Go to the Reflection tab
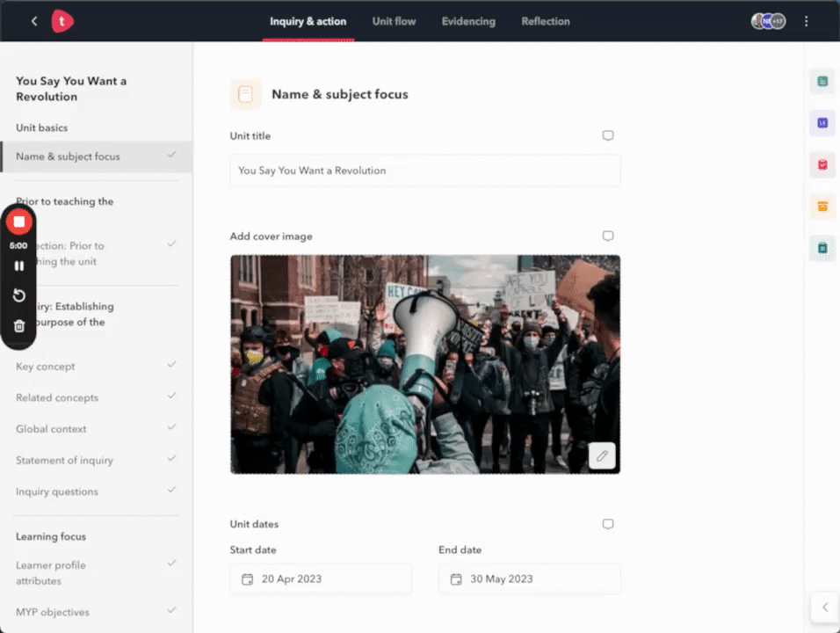This screenshot has width=840, height=633. 546,21
